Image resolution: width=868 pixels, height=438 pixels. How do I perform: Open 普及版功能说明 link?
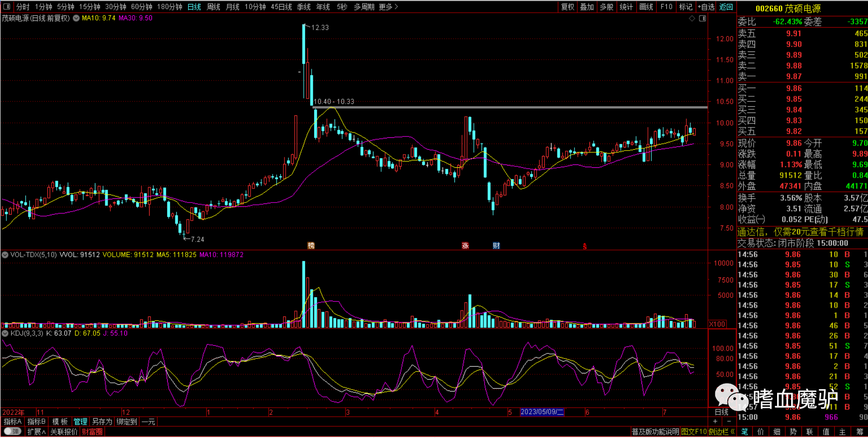coord(655,432)
